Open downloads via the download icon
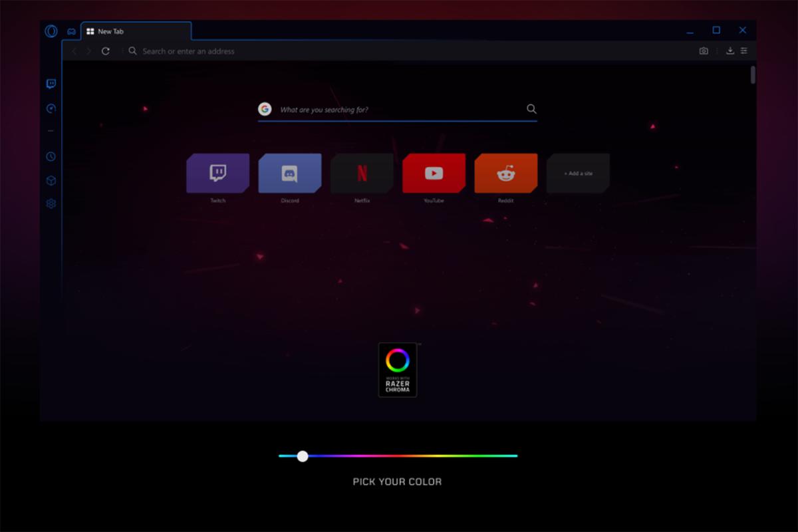This screenshot has width=798, height=532. 730,51
